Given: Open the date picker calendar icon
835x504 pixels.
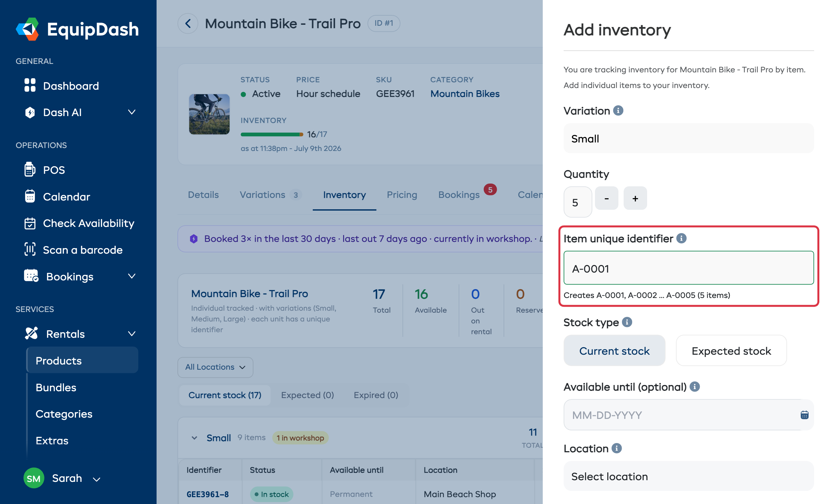Looking at the screenshot, I should [x=804, y=415].
